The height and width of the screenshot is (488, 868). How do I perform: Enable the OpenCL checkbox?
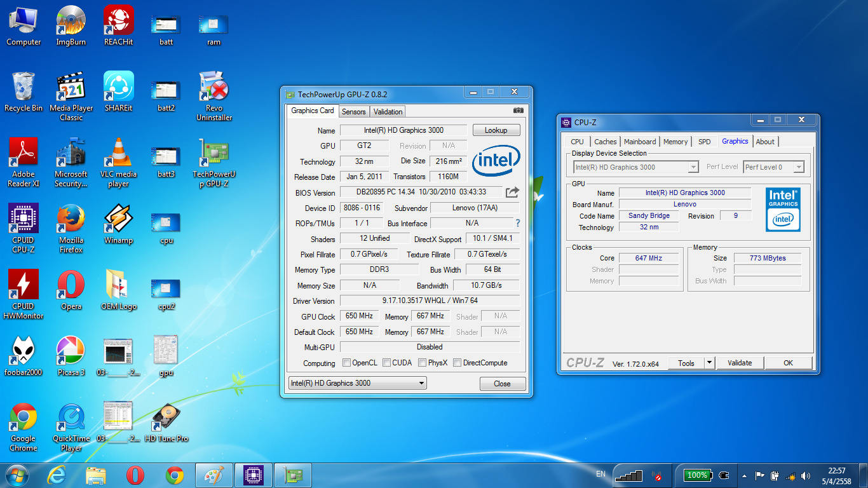pyautogui.click(x=346, y=363)
